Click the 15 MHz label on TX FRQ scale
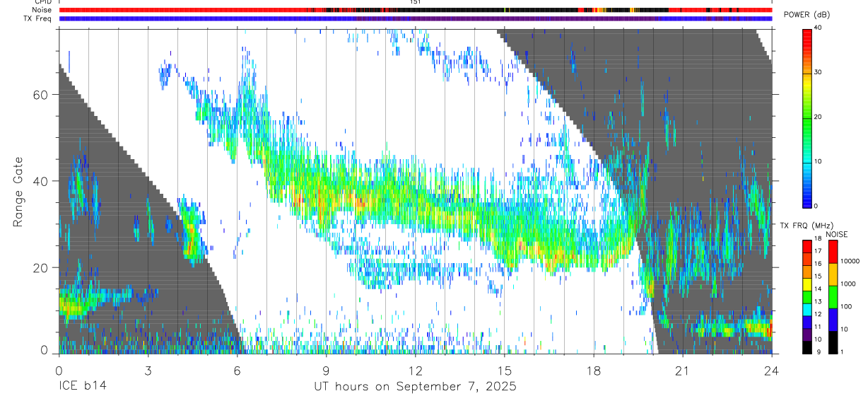Image resolution: width=868 pixels, height=401 pixels. click(x=818, y=276)
